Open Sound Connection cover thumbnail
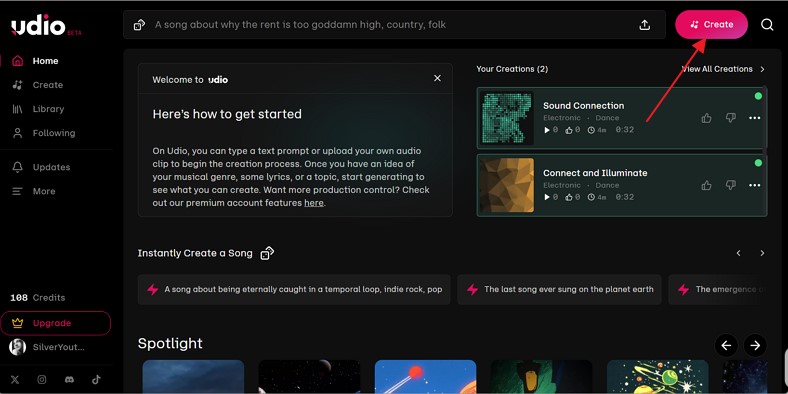This screenshot has width=788, height=394. point(507,118)
